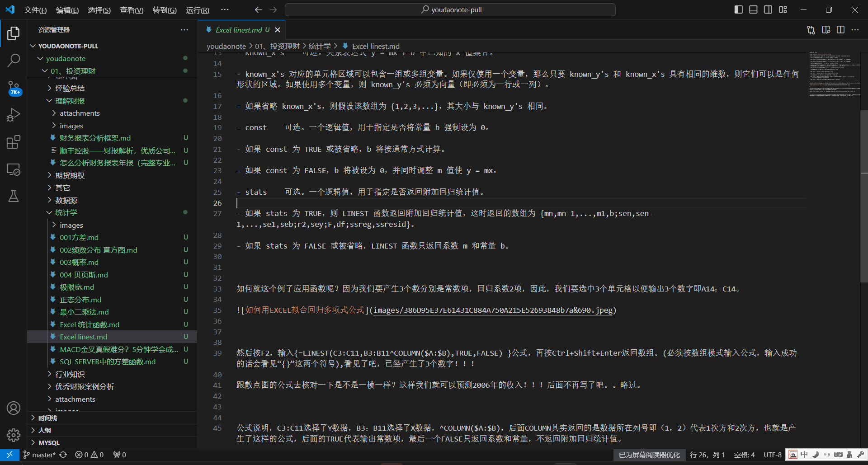
Task: Expand the 数据源 folder
Action: (112, 200)
